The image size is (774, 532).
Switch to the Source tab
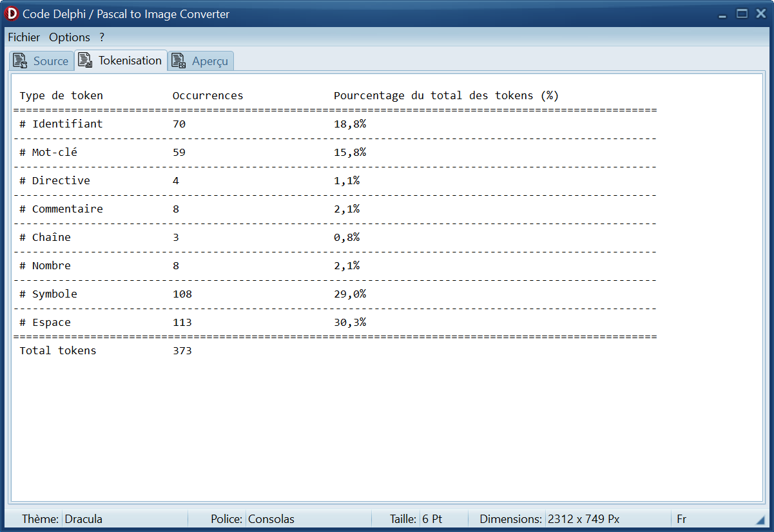coord(50,61)
